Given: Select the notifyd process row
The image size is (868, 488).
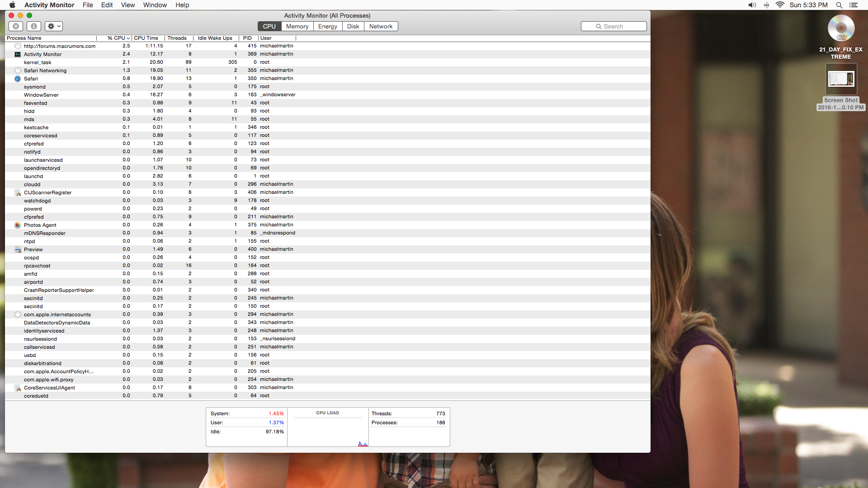Looking at the screenshot, I should tap(328, 152).
